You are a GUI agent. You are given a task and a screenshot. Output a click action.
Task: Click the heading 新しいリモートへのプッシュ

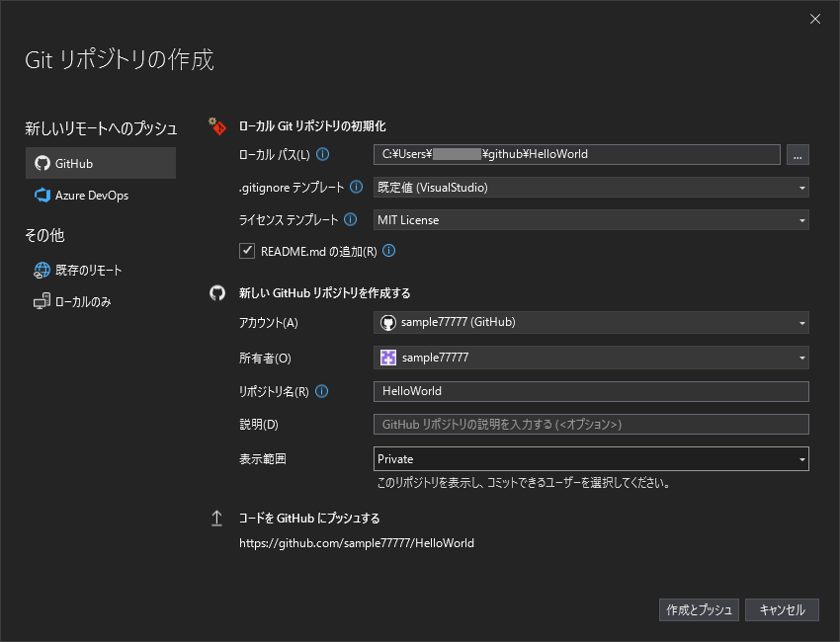coord(101,128)
